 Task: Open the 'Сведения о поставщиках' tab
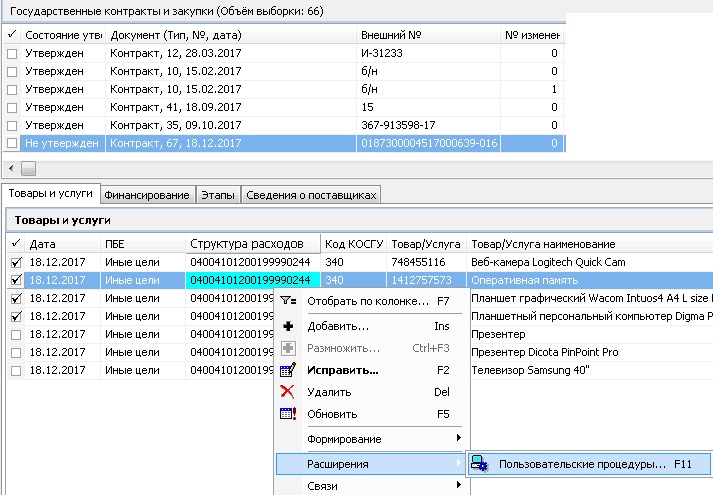click(x=311, y=194)
